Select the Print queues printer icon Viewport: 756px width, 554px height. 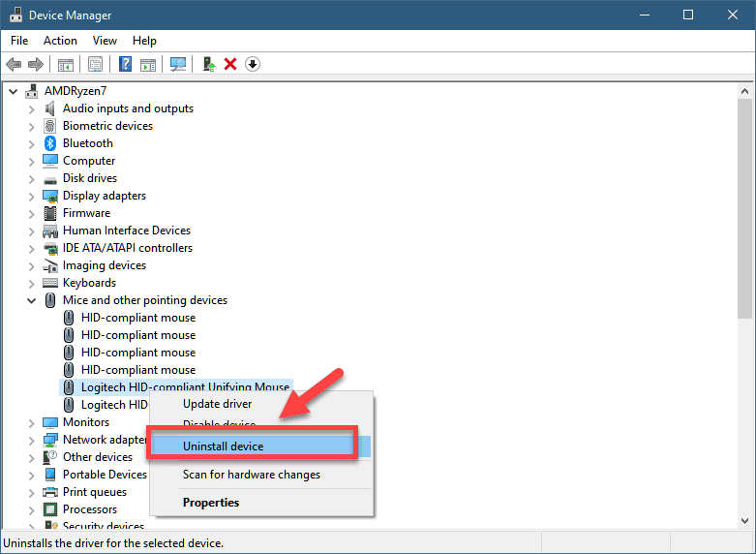point(50,492)
